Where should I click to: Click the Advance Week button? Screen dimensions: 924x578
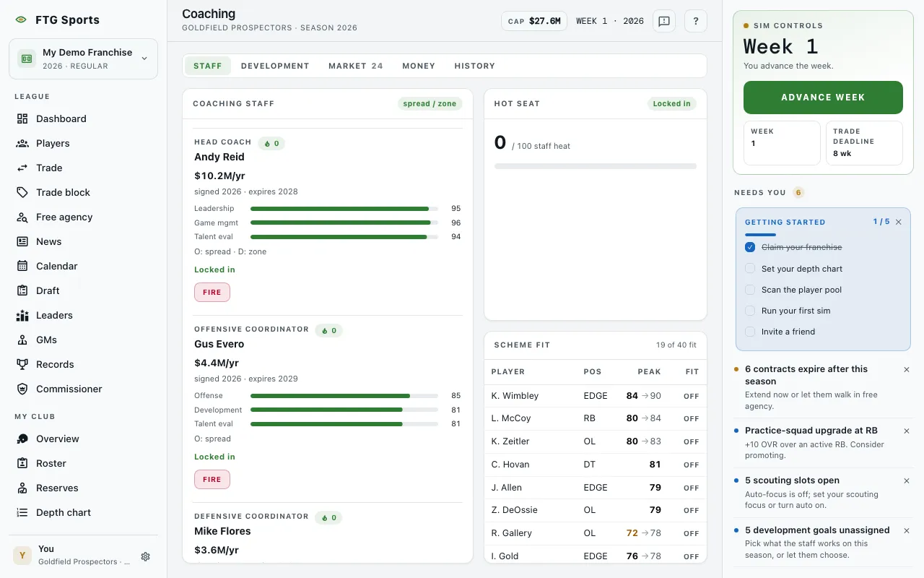point(823,98)
